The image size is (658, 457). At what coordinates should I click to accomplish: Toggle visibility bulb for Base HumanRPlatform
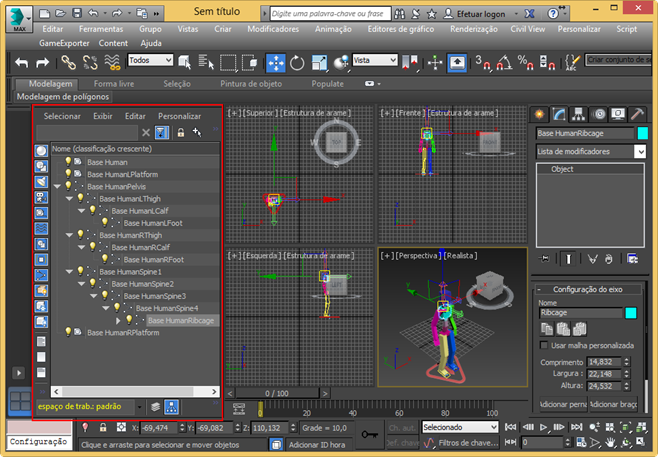click(68, 332)
